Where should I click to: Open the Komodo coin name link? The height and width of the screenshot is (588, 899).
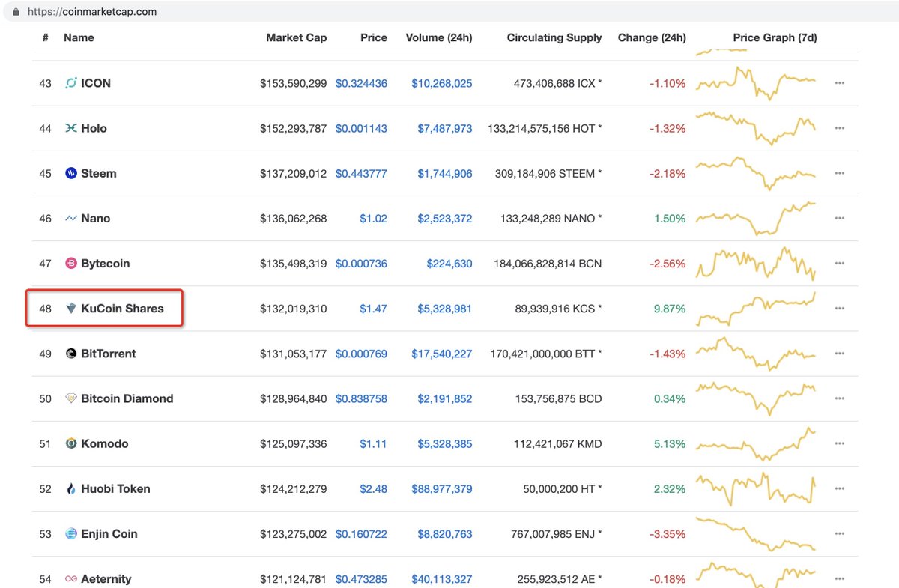[105, 443]
